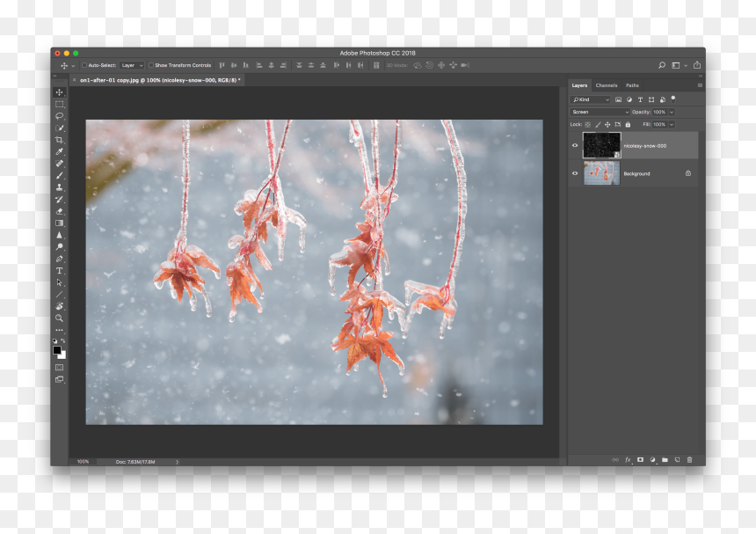
Task: Hide the nicolesy-snow-000 layer
Action: pyautogui.click(x=575, y=145)
